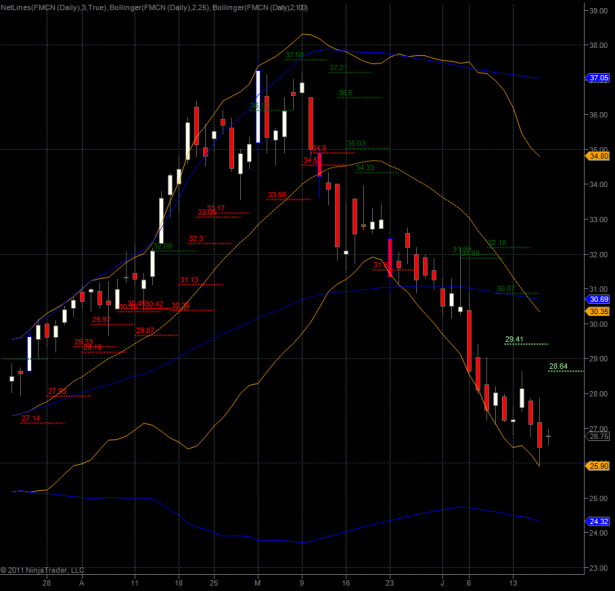
Task: Click the 29.41 net line label
Action: [515, 340]
